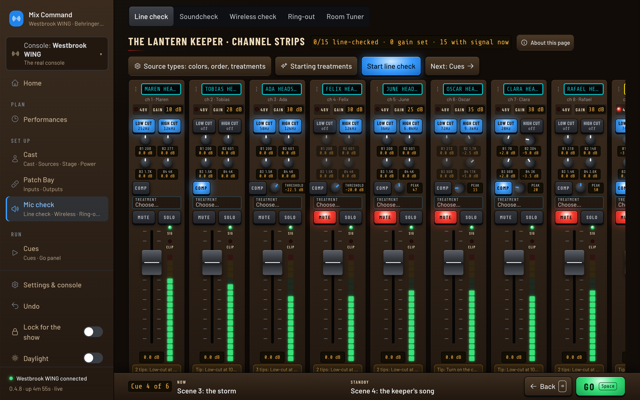The width and height of the screenshot is (640, 400).
Task: Click the drag handle on Maren's channel strip
Action: click(x=136, y=89)
